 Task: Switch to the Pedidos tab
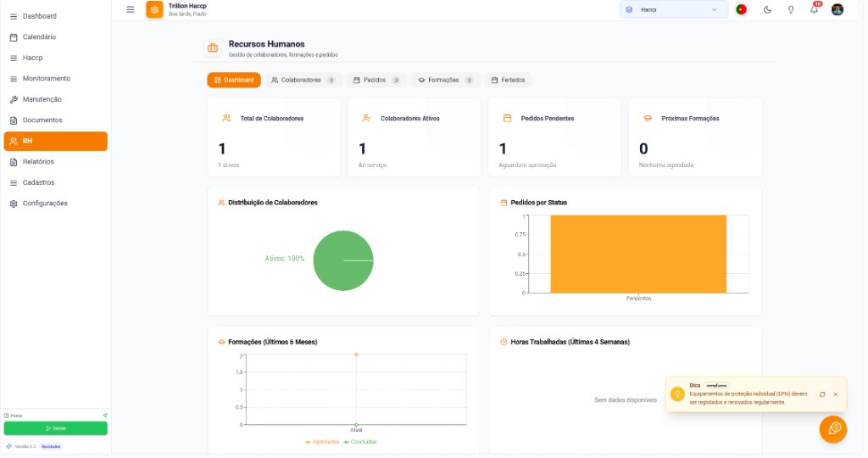click(377, 80)
